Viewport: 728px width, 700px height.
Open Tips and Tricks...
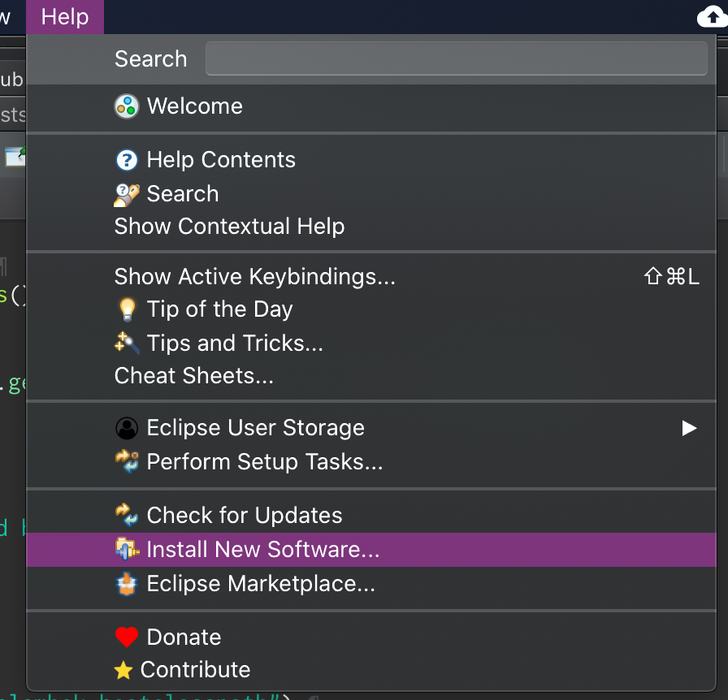pos(371,343)
